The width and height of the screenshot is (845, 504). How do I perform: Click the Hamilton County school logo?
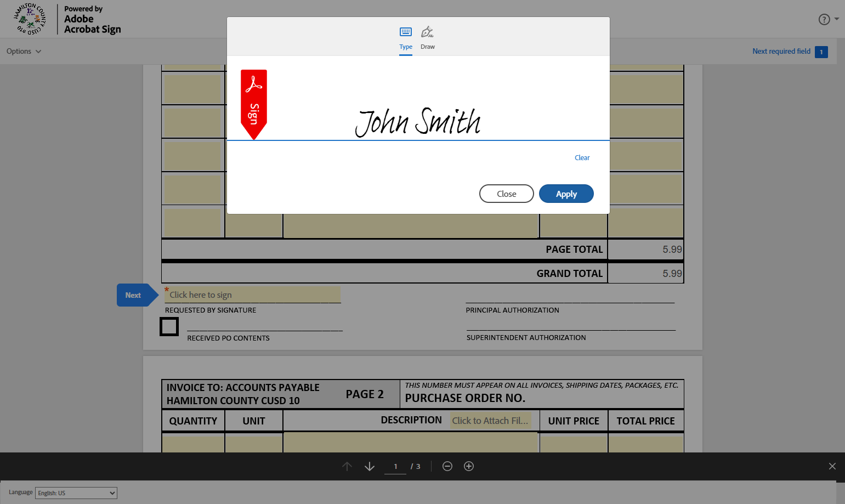point(30,19)
